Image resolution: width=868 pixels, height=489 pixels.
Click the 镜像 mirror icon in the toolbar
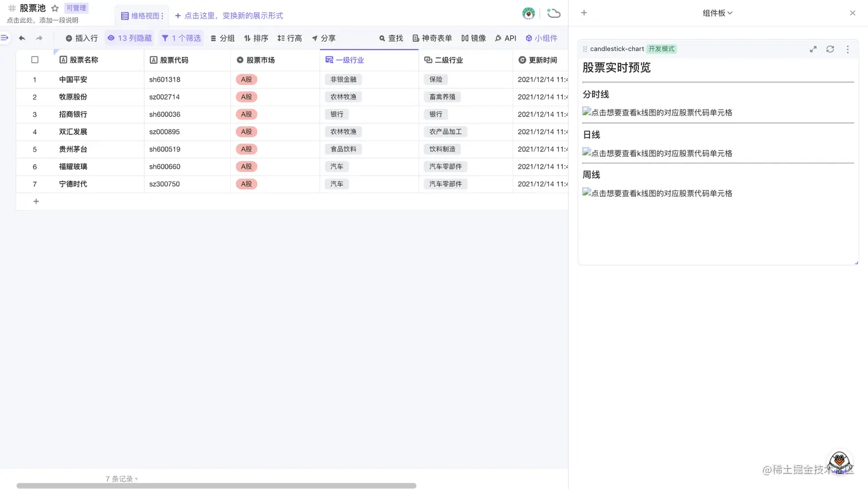coord(474,38)
